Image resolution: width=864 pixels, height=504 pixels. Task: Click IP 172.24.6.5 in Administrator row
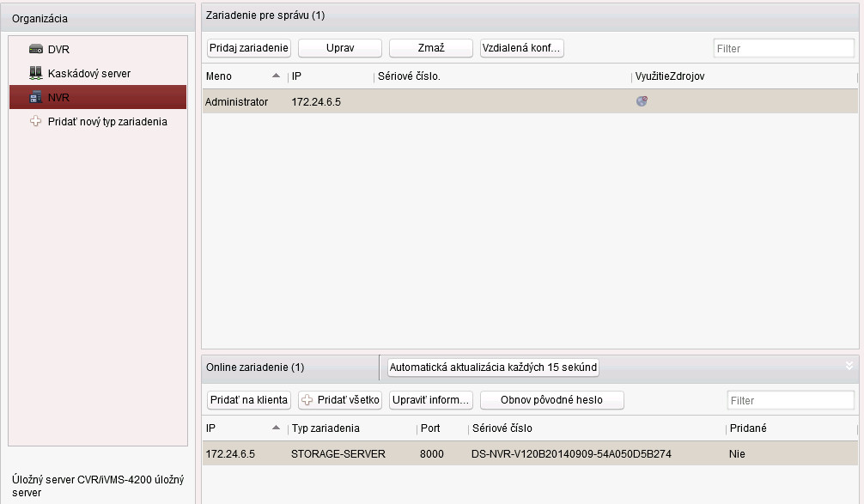point(316,102)
